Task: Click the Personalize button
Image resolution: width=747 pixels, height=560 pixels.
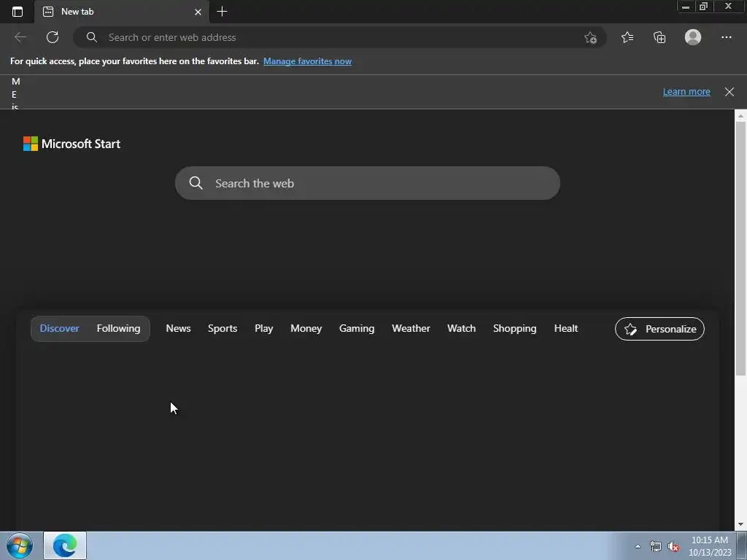Action: 659,329
